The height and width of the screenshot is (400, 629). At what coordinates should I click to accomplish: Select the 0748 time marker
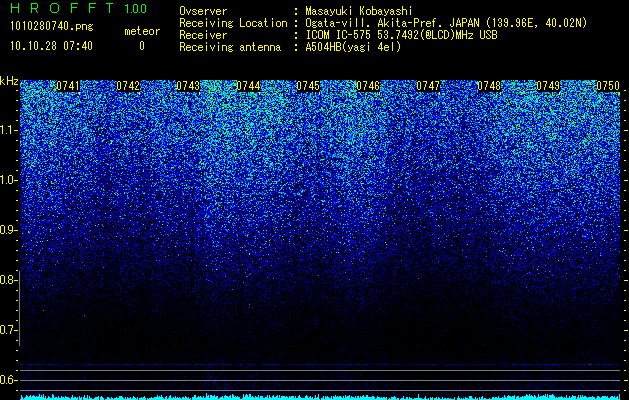(489, 86)
